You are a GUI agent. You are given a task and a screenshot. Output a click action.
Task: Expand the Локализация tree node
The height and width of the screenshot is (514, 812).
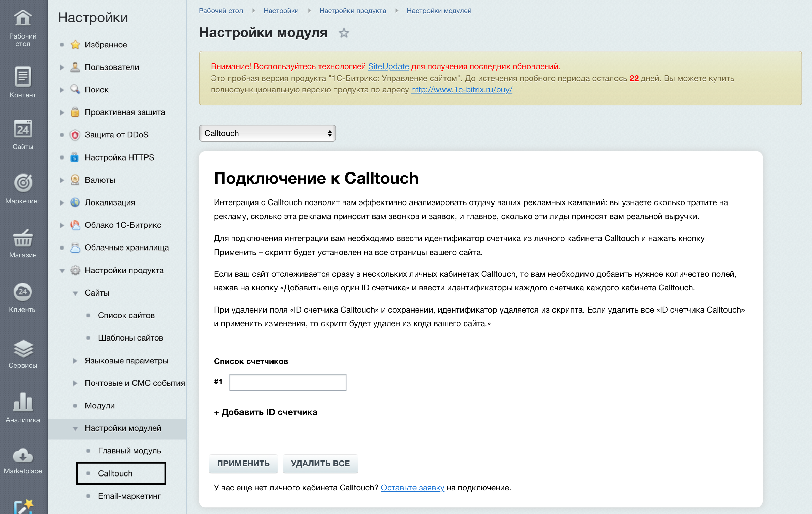[x=62, y=203]
